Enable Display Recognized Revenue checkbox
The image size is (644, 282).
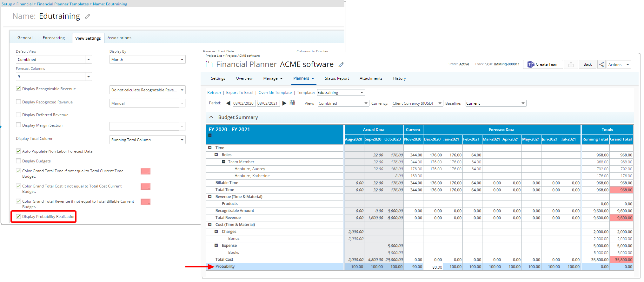[x=18, y=102]
